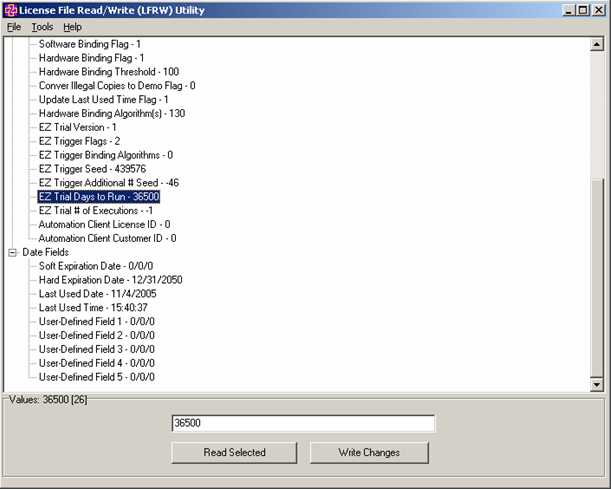Select Update Last Used Time Flag row
Screen dimensions: 611x490
point(103,100)
